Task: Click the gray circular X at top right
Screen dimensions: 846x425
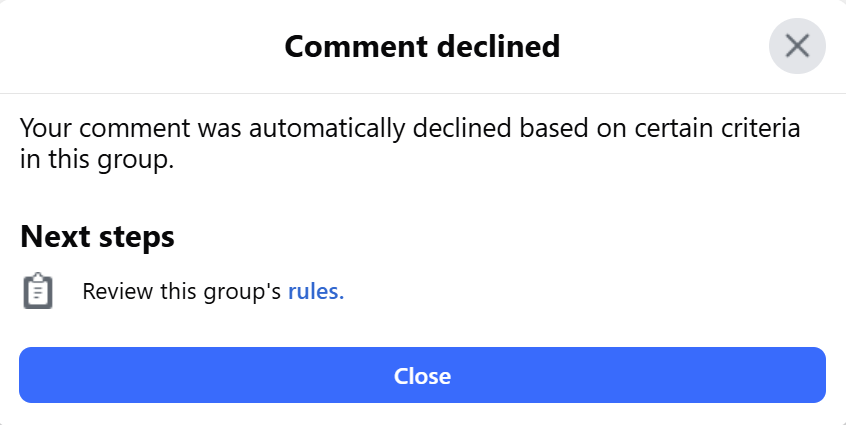Action: pos(797,46)
